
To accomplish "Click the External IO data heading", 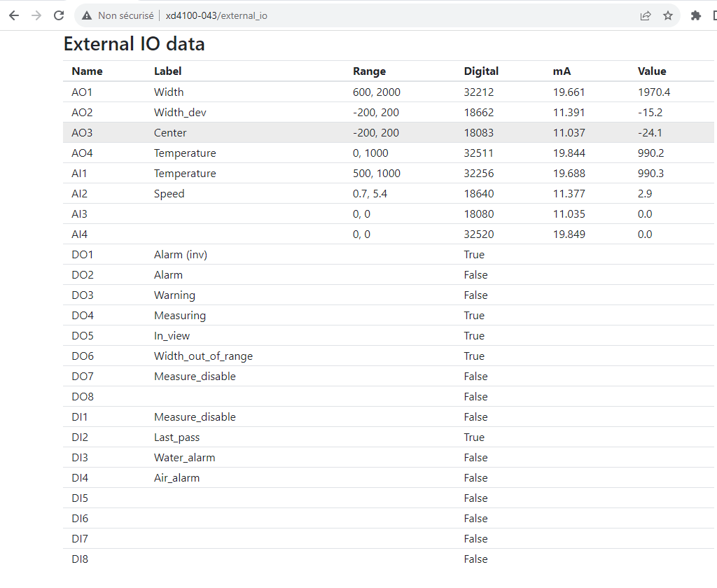I will tap(134, 44).
